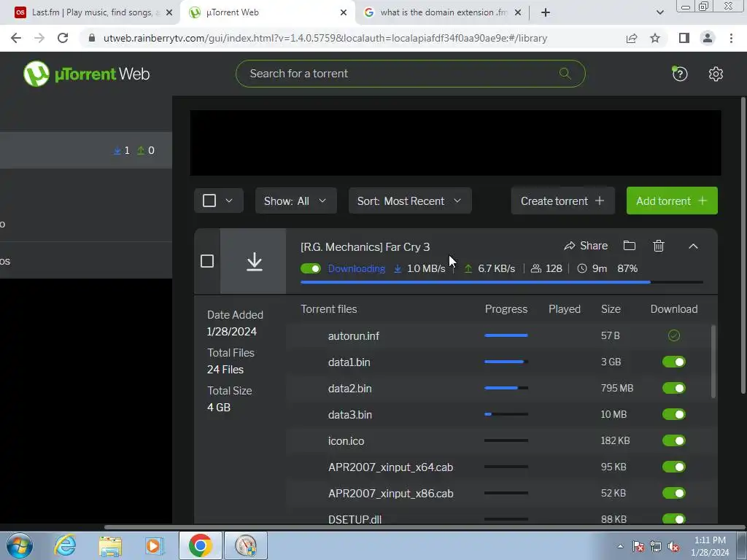Click the browser back arrow
This screenshot has width=747, height=560.
point(16,38)
